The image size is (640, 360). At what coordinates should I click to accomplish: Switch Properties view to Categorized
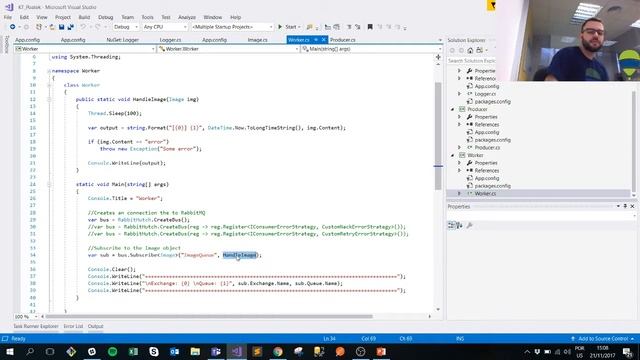(451, 225)
